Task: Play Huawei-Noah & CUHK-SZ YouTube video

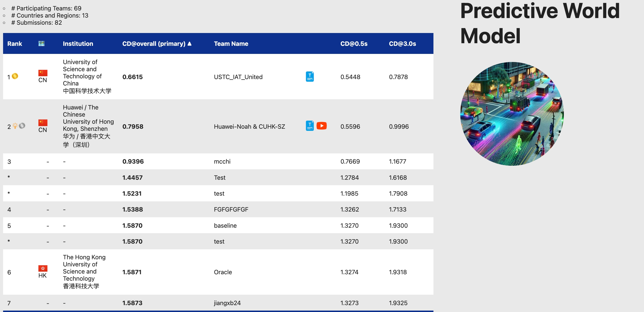Action: (322, 126)
